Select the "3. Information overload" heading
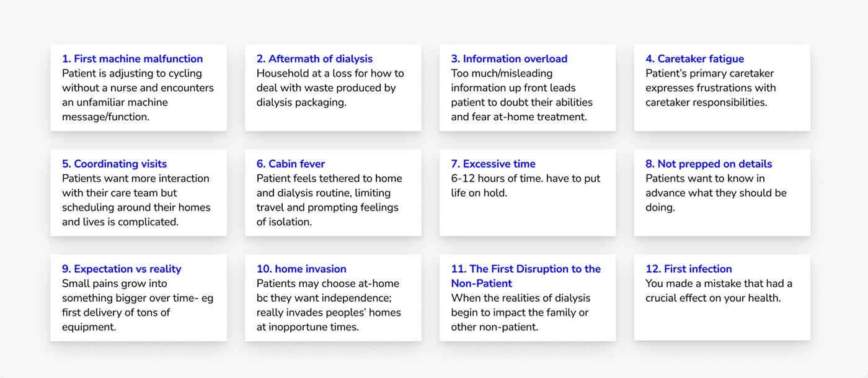This screenshot has height=378, width=868. 509,59
